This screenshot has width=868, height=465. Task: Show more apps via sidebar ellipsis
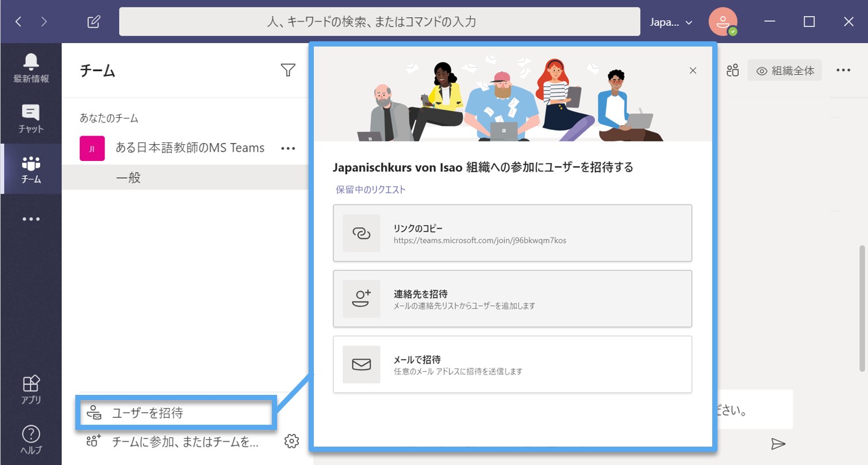pyautogui.click(x=31, y=219)
